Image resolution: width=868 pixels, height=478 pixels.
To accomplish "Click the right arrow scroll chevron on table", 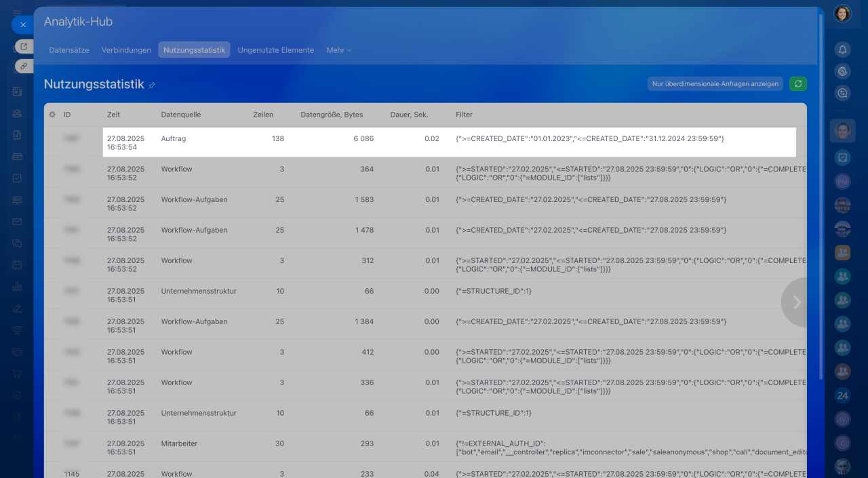I will click(x=796, y=302).
